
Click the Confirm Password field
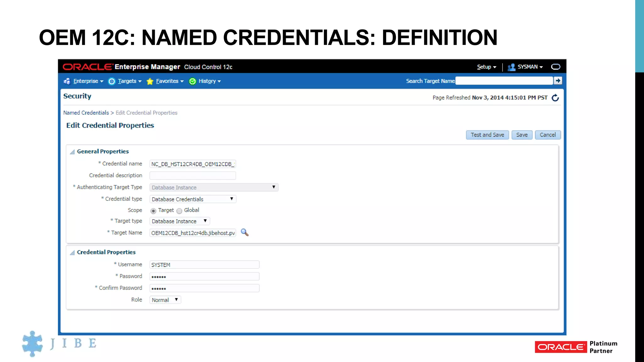(204, 288)
